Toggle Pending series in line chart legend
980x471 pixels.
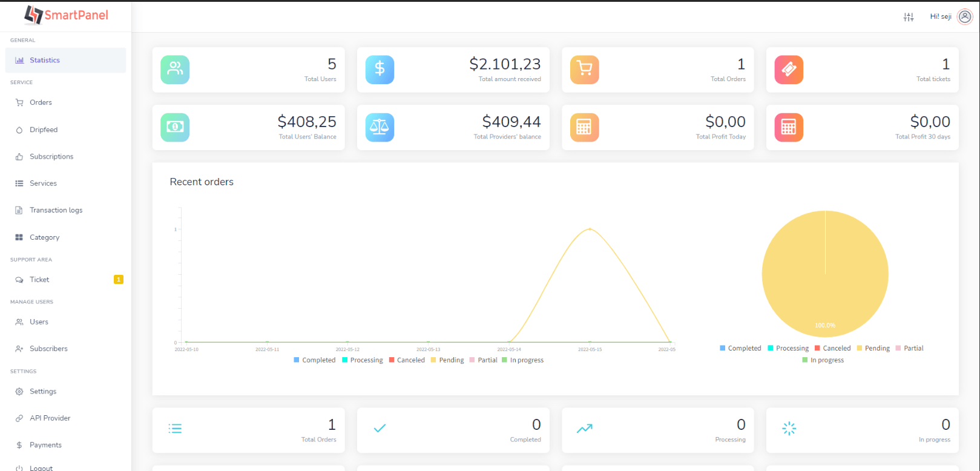pos(447,360)
